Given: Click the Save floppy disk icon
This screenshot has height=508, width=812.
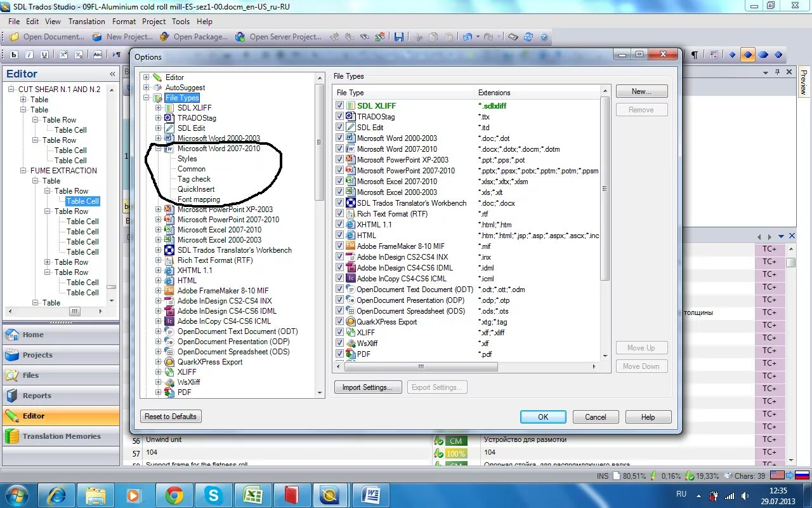Looking at the screenshot, I should pyautogui.click(x=399, y=37).
